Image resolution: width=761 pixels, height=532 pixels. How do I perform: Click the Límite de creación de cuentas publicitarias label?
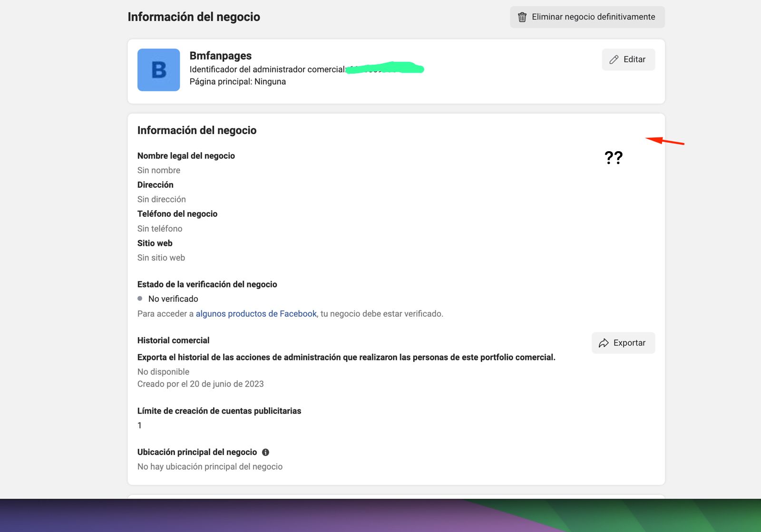point(219,411)
